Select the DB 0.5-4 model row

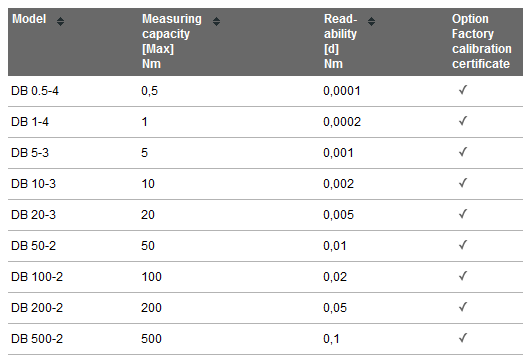tap(266, 91)
